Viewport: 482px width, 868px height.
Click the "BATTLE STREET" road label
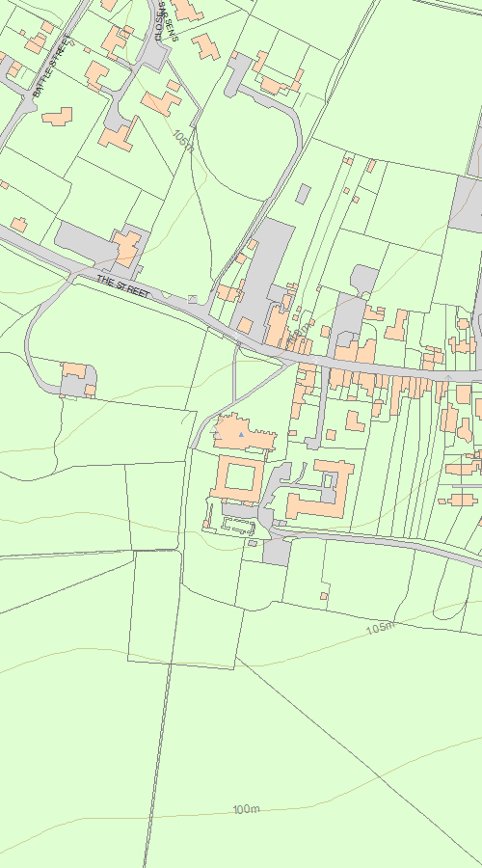[51, 66]
